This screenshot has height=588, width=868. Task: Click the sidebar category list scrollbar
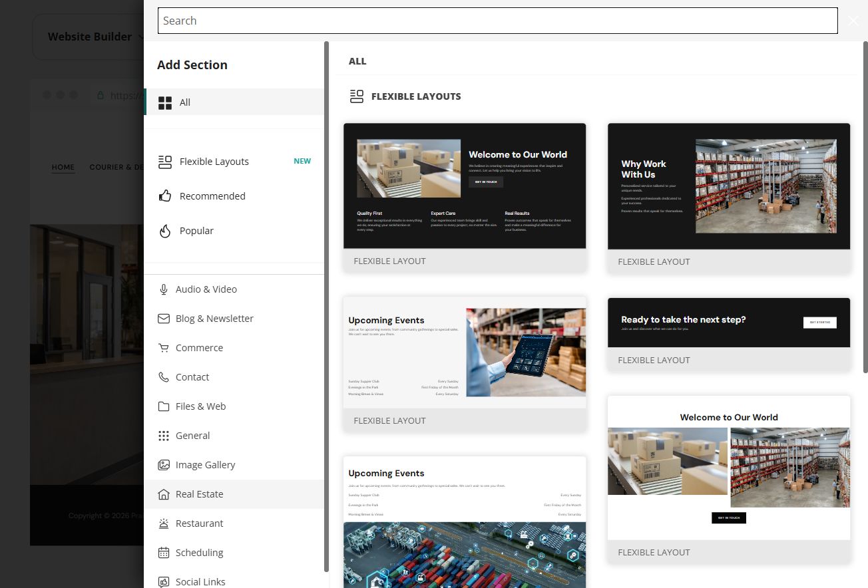[326, 306]
